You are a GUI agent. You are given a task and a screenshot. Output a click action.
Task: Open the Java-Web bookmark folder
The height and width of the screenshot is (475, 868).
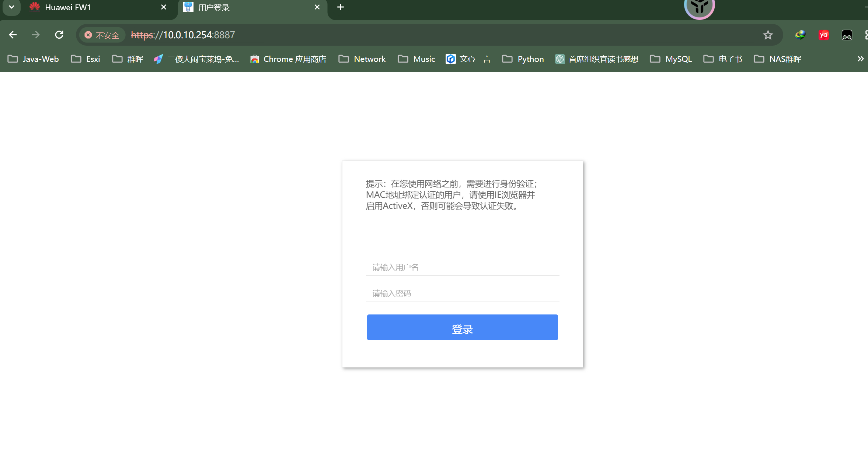[33, 59]
